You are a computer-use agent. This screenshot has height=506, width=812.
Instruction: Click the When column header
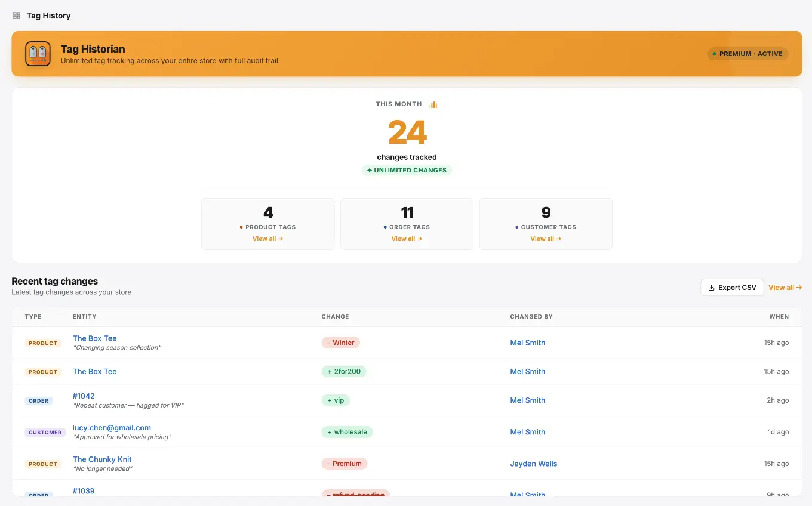click(779, 317)
